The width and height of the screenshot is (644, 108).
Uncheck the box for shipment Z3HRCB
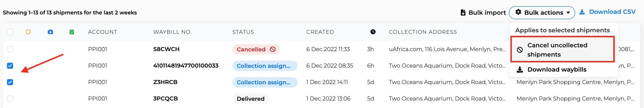[x=10, y=82]
